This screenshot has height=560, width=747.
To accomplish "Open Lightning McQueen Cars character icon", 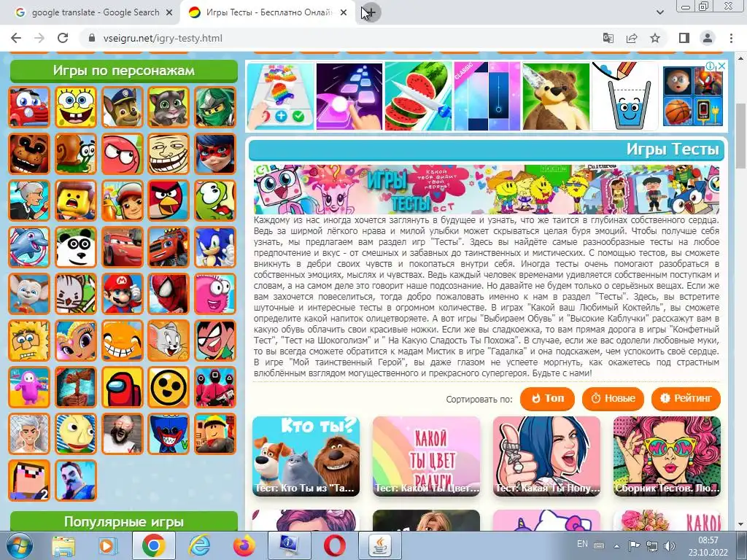I will point(123,247).
